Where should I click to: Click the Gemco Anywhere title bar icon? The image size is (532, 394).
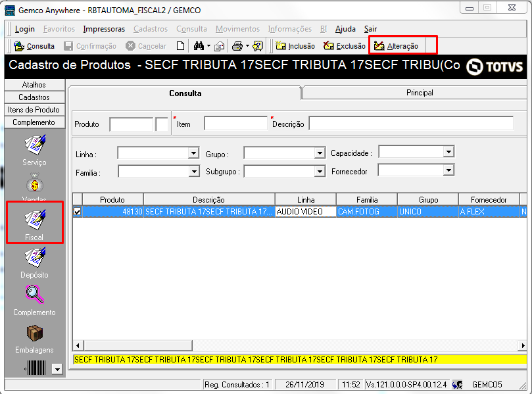point(10,10)
